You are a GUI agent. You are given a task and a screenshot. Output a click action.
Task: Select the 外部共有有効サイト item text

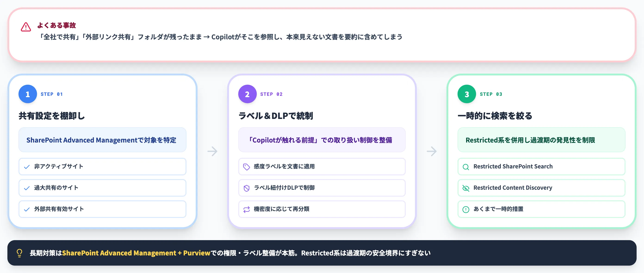[59, 209]
